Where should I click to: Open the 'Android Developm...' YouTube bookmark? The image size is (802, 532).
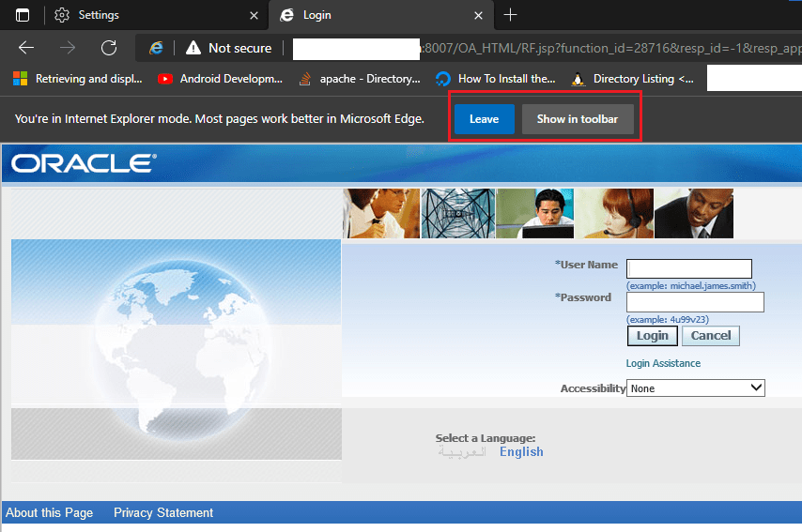click(220, 79)
